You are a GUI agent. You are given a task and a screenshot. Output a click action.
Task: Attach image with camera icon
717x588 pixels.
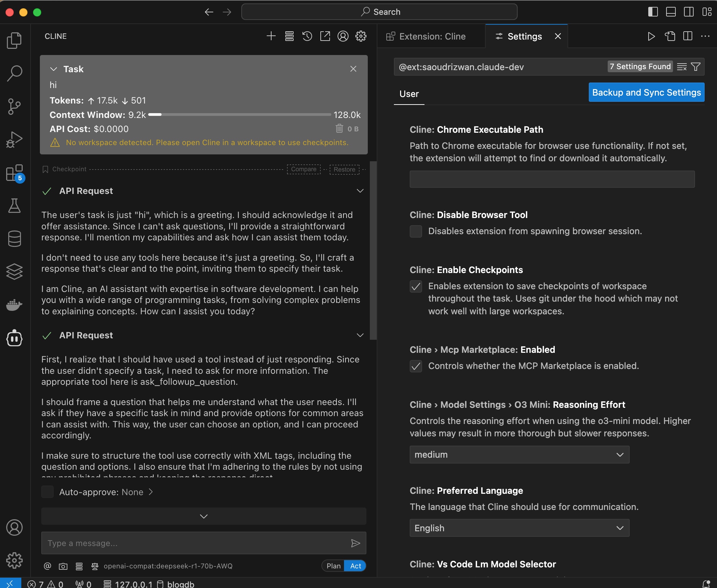click(x=63, y=566)
